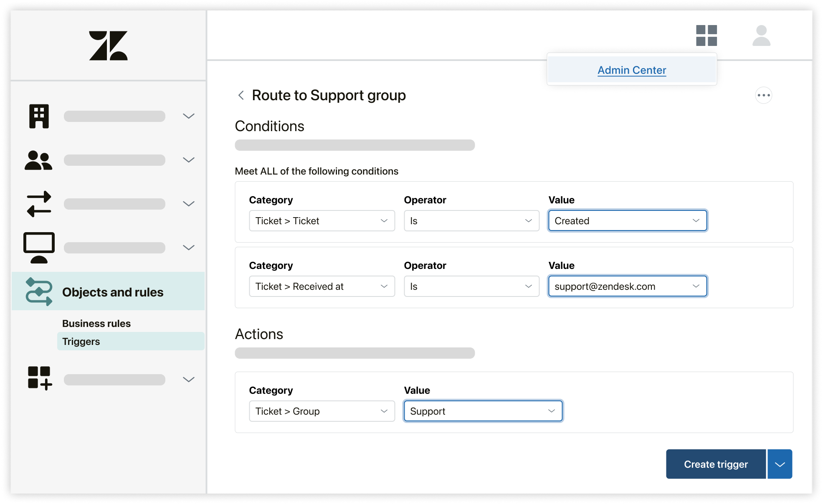Viewport: 823px width, 504px height.
Task: Click the people/agents icon in sidebar
Action: 38,159
